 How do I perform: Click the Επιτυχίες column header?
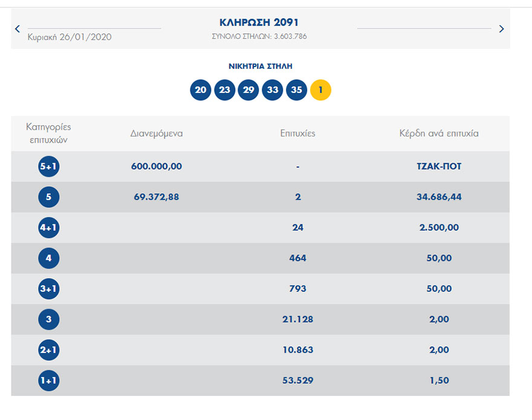click(297, 134)
